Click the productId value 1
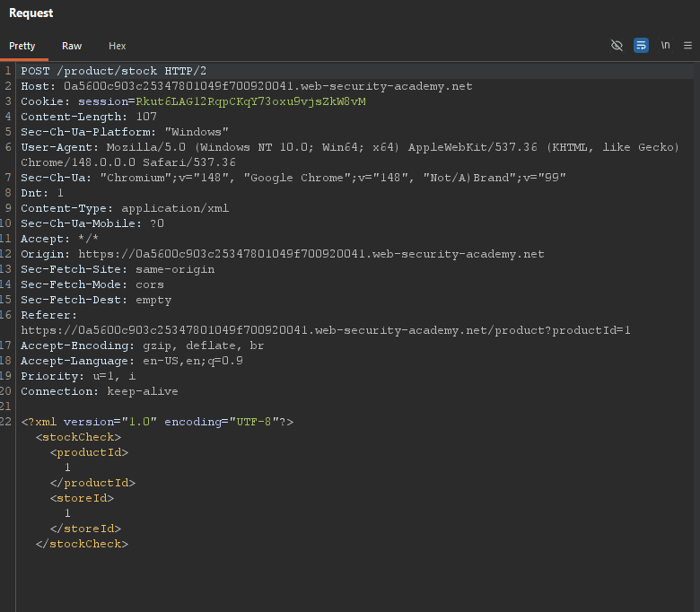Viewport: 700px width, 612px height. coord(67,468)
